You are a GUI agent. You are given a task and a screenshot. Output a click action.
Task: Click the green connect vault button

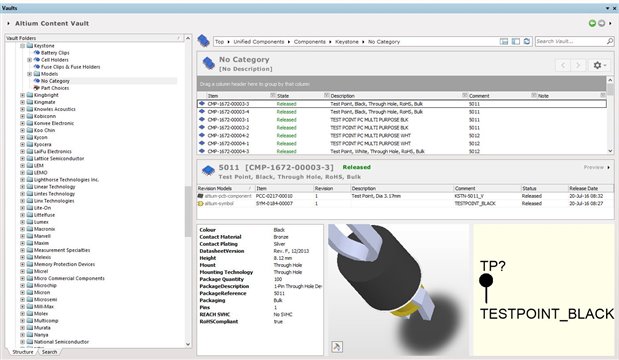click(x=592, y=23)
